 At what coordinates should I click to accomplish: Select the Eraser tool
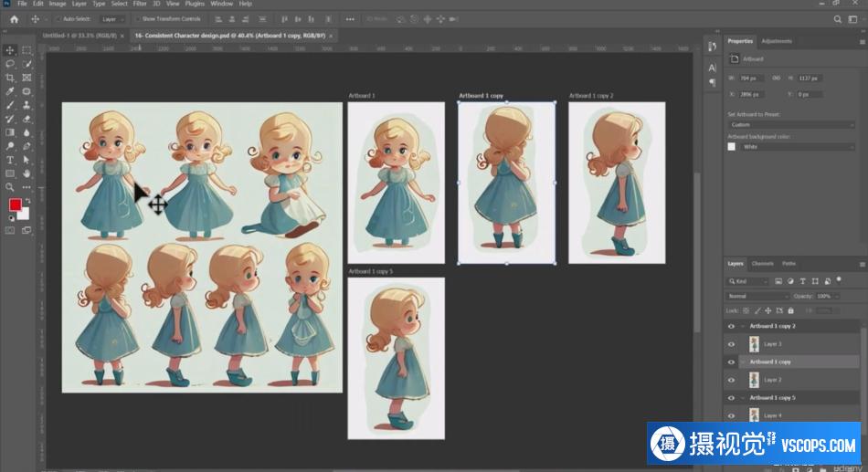click(x=26, y=119)
